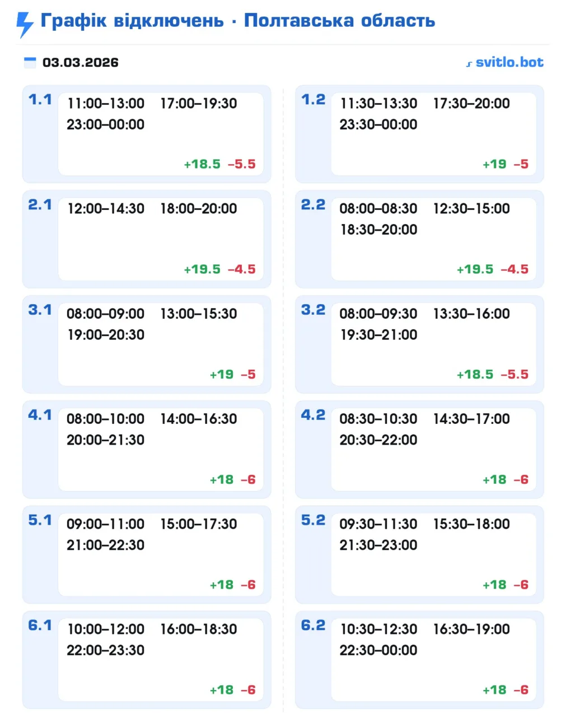Select the group 1.1 label
566x728 pixels.
40,100
